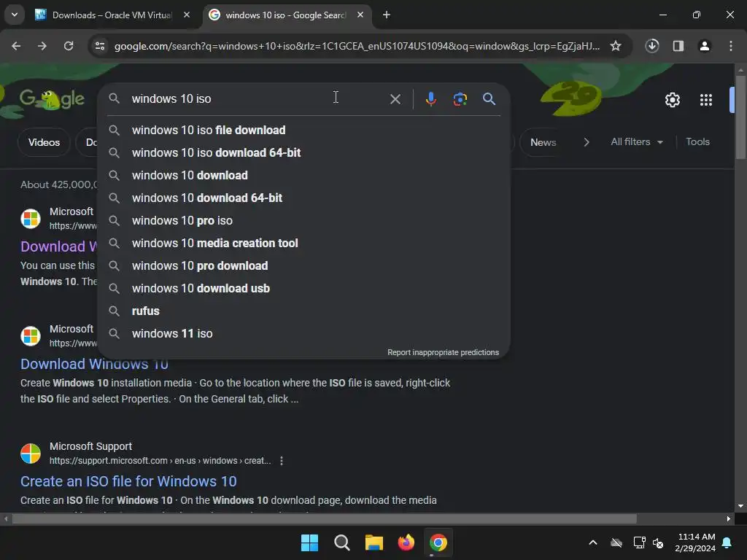Switch to Downloads – Oracle VM VirtualBox tab

coord(105,15)
